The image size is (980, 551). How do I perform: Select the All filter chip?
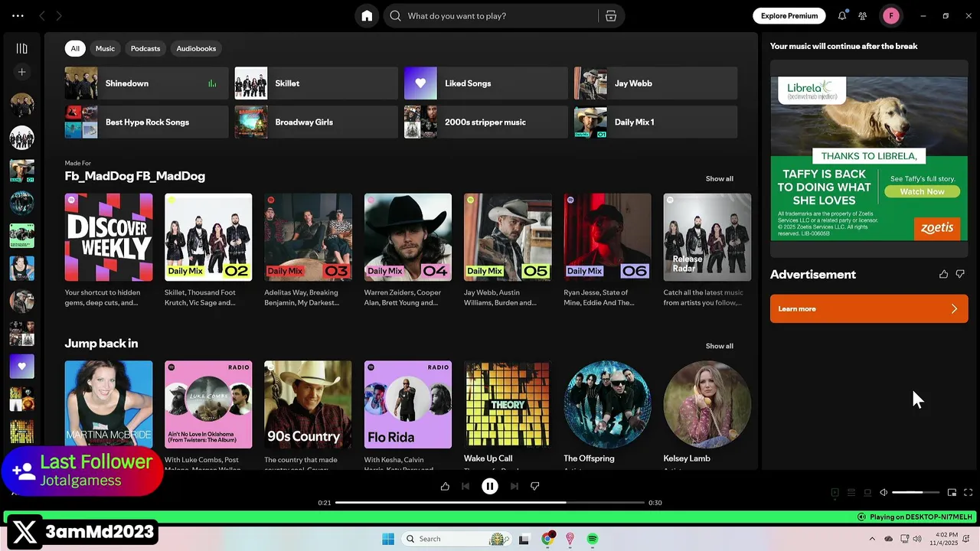coord(75,48)
